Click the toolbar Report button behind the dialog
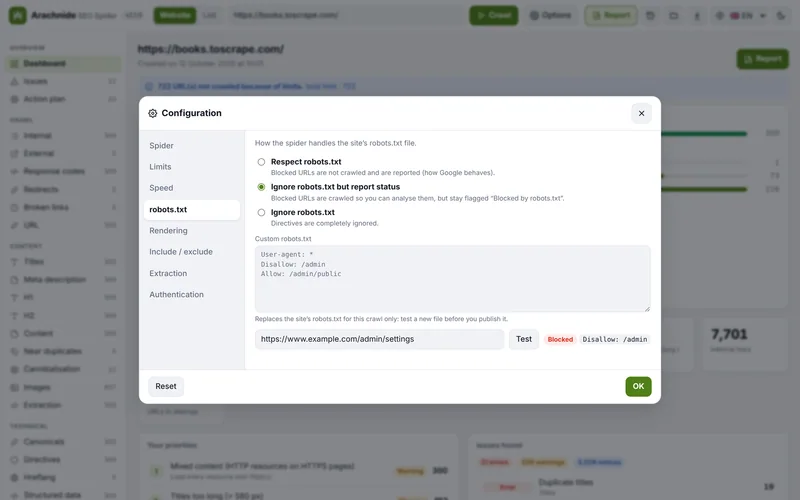 coord(611,15)
